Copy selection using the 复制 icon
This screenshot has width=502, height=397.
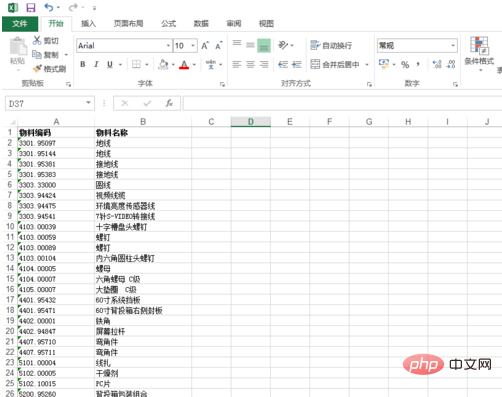coord(37,54)
